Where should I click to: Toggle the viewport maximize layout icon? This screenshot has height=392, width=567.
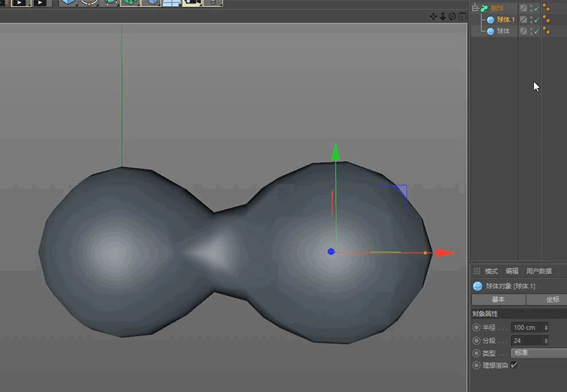tap(461, 16)
